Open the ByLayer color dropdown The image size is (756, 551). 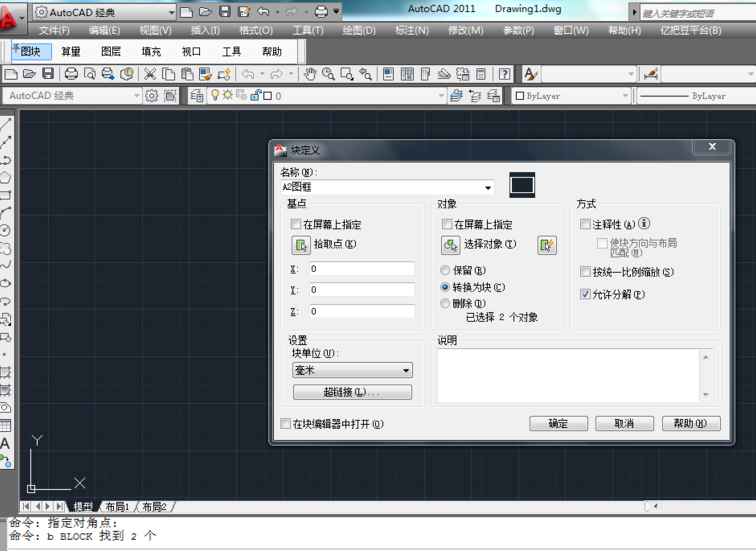(571, 96)
